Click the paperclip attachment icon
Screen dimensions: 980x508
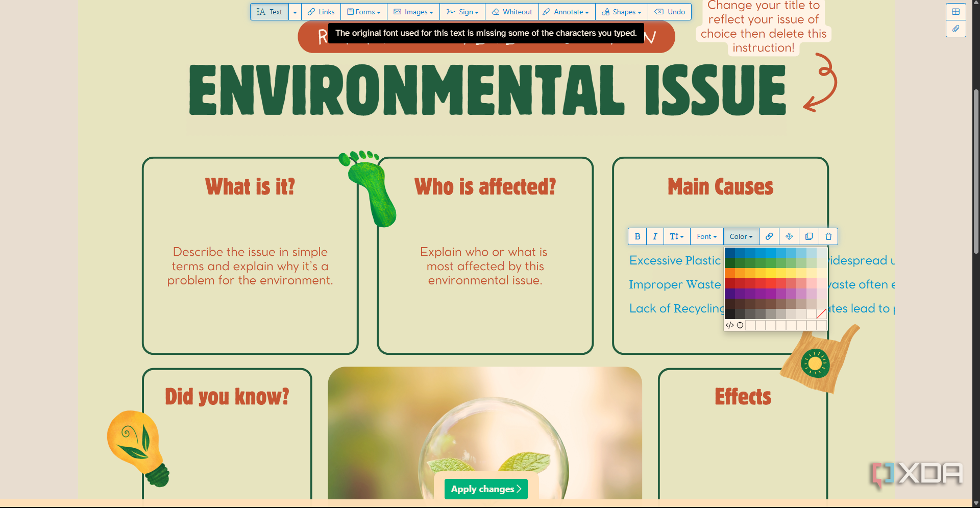point(956,29)
